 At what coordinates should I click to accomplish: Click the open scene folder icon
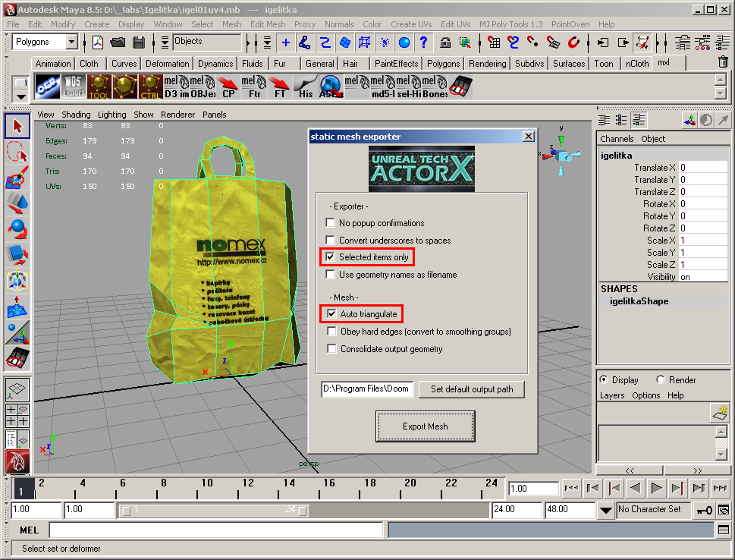pos(118,42)
